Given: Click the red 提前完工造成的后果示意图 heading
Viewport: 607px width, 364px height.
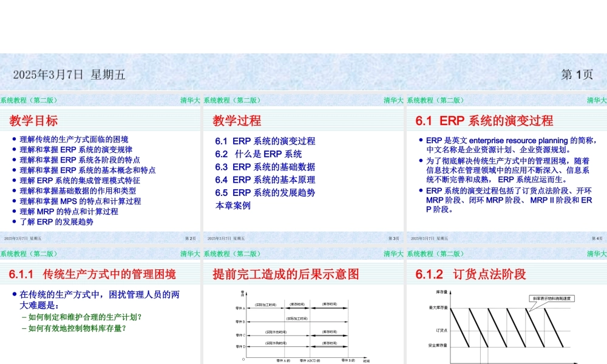Looking at the screenshot, I should pyautogui.click(x=286, y=274).
